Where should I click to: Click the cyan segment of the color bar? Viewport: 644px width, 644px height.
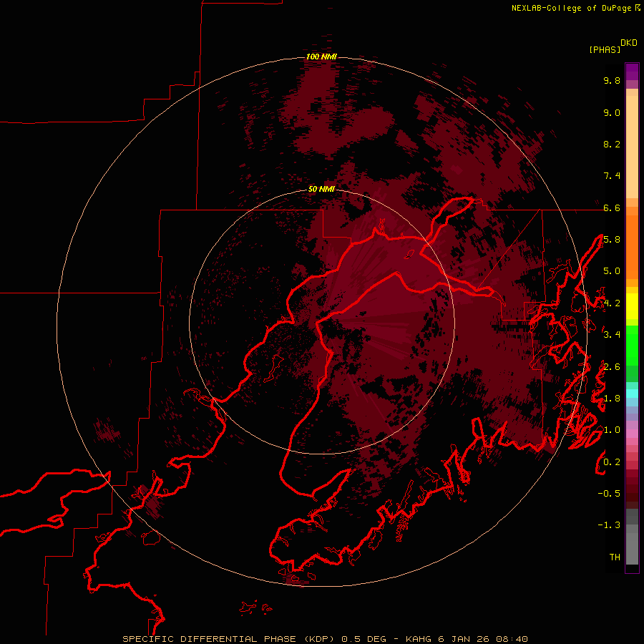coord(632,394)
